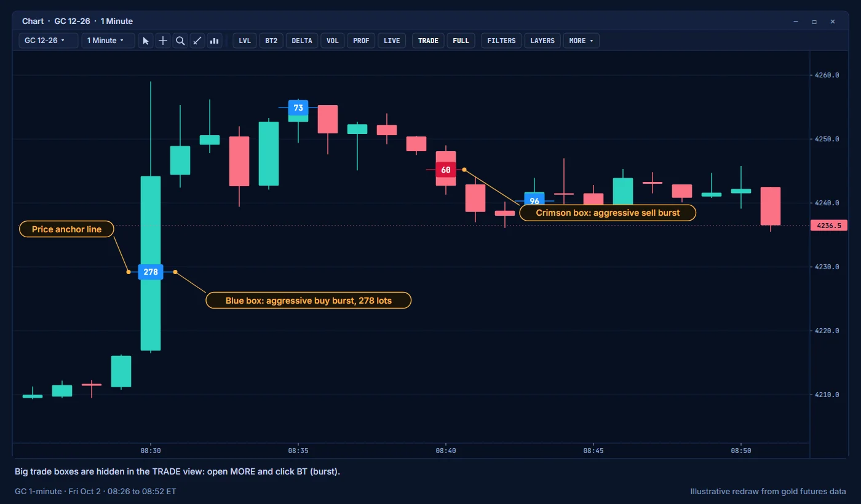Open the LAYERS panel
This screenshot has height=504, width=861.
point(542,41)
